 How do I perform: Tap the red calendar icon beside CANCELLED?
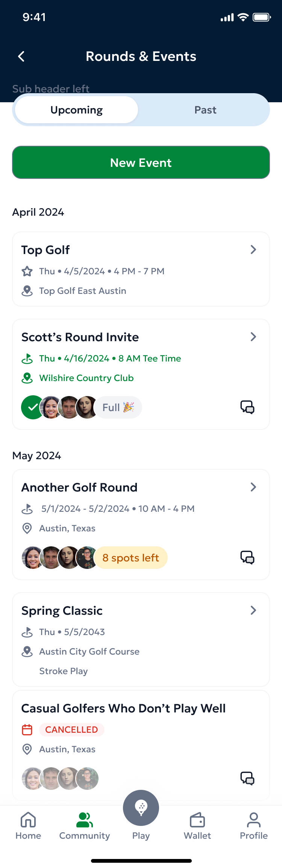27,729
